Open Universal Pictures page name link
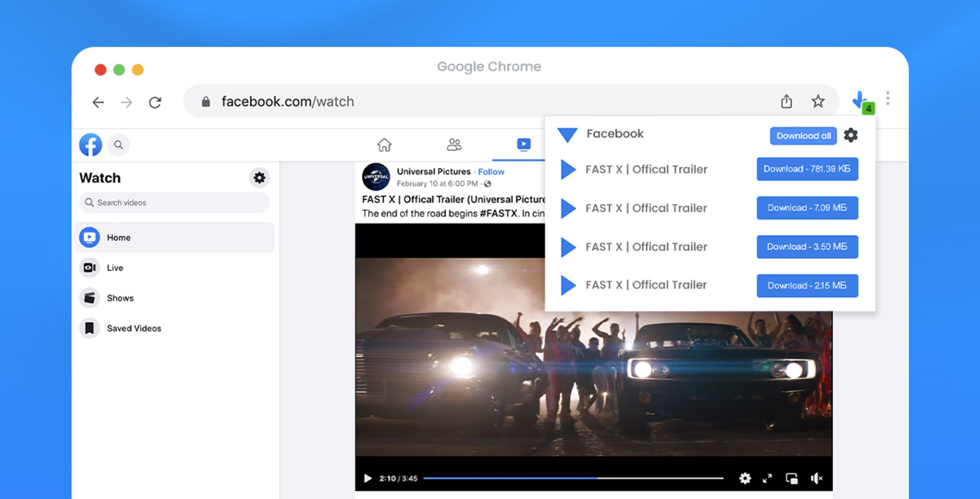The image size is (980, 499). (x=434, y=172)
